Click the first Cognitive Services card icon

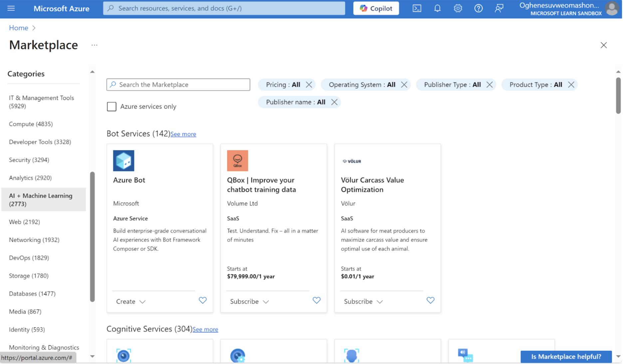[124, 356]
